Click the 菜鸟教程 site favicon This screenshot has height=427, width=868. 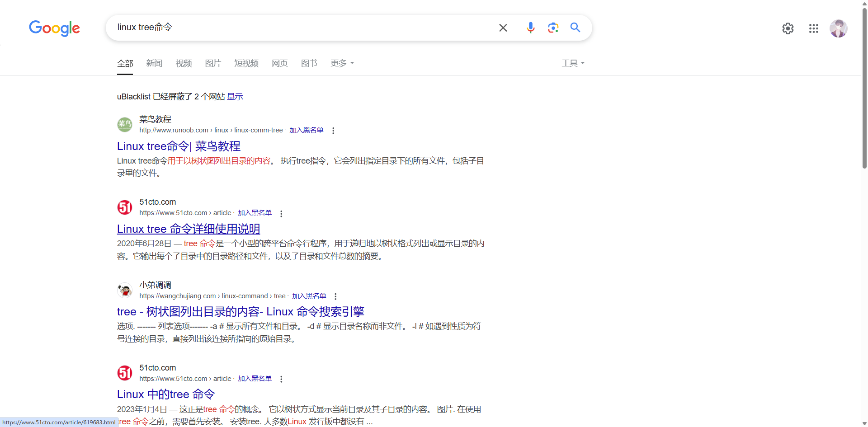click(125, 124)
